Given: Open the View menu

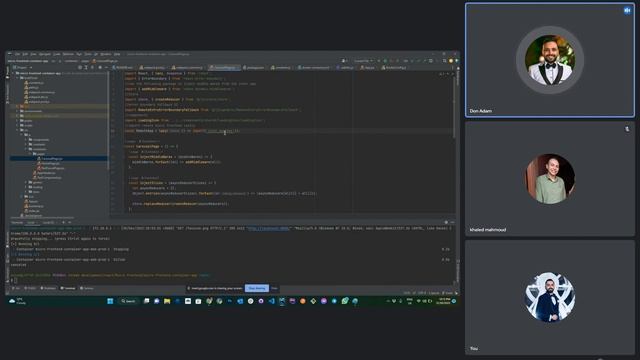Looking at the screenshot, I should pyautogui.click(x=33, y=54).
